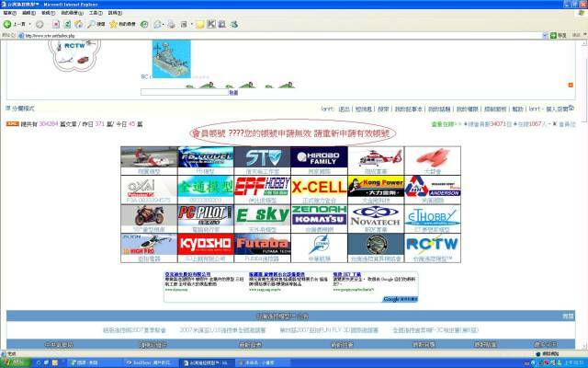Image resolution: width=588 pixels, height=368 pixels.
Task: Open the Help menu
Action: [115, 13]
